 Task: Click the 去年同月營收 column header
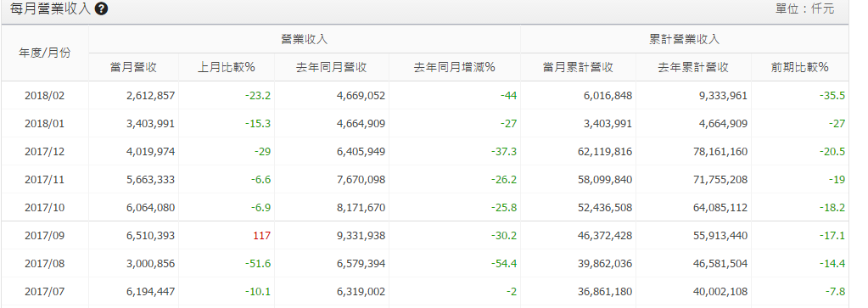pyautogui.click(x=332, y=68)
